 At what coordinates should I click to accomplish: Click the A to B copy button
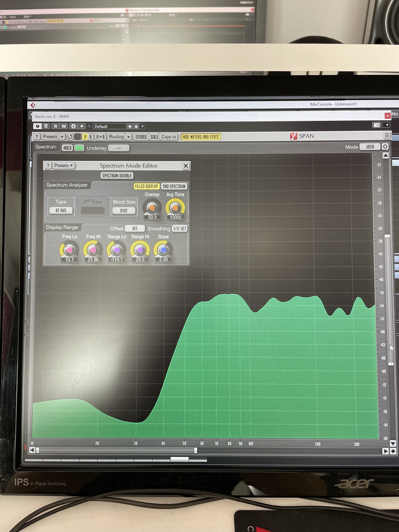point(100,137)
